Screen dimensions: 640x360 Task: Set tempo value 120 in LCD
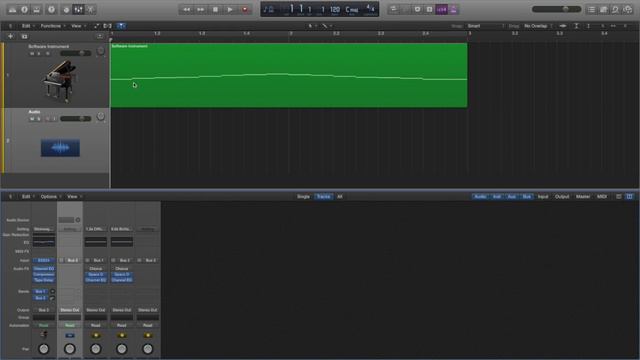click(x=335, y=9)
